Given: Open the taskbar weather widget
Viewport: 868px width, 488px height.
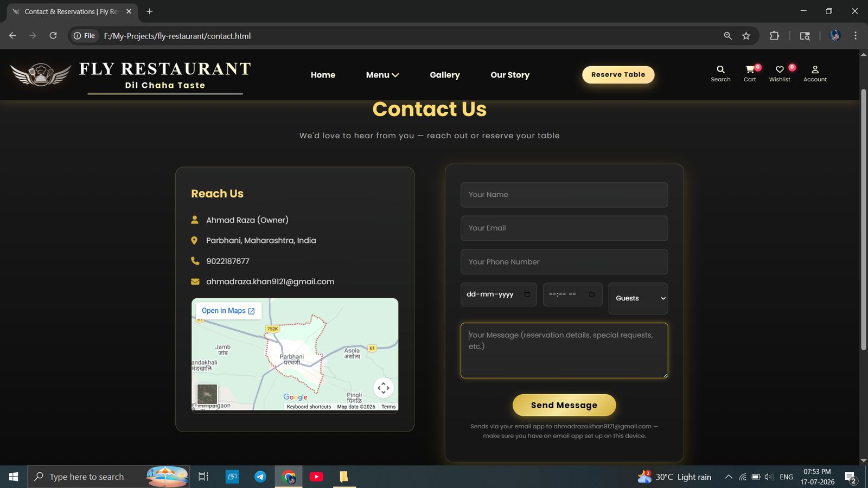Looking at the screenshot, I should (x=675, y=477).
